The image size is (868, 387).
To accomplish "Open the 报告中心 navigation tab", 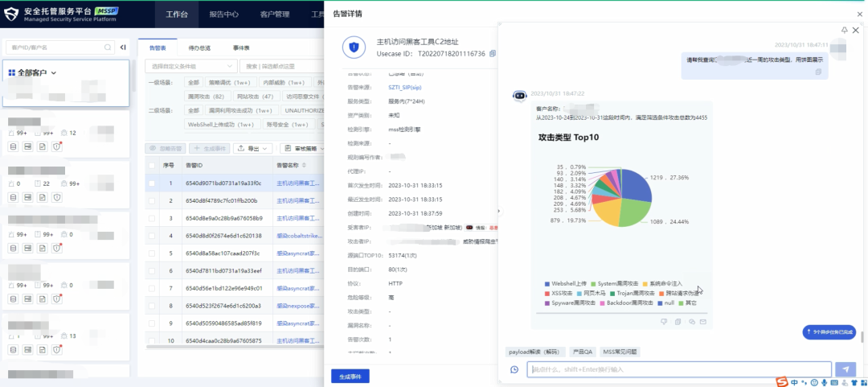I will 223,14.
